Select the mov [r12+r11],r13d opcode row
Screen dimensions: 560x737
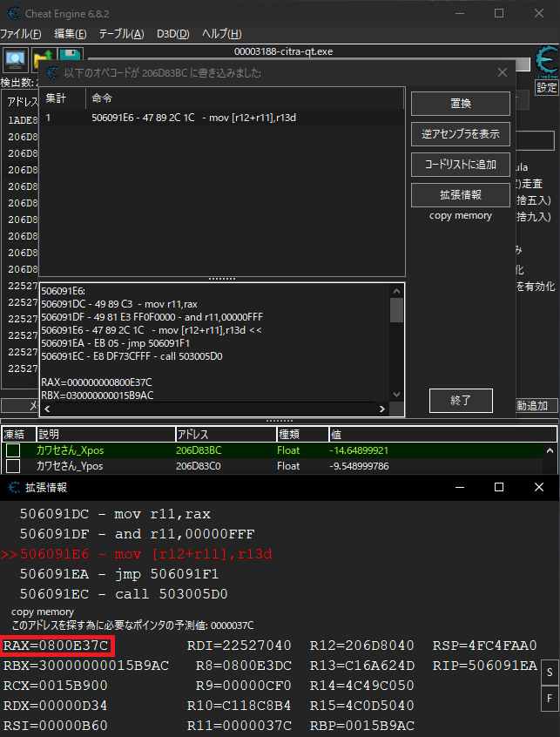222,118
